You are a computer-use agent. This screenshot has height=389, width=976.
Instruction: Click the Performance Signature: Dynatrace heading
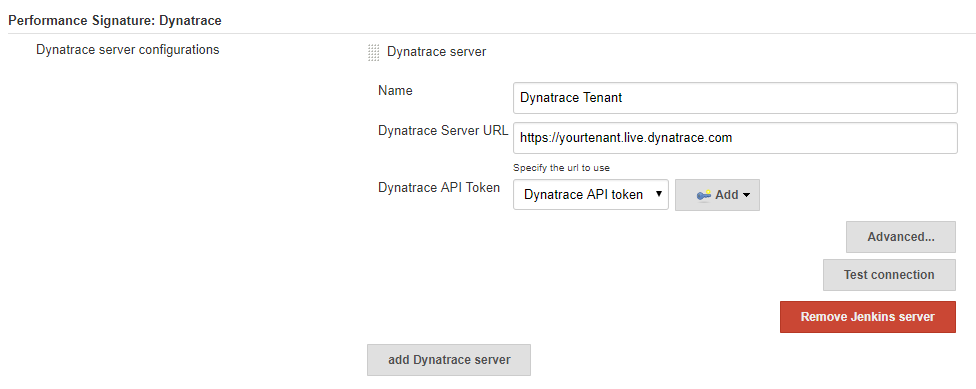tap(115, 21)
